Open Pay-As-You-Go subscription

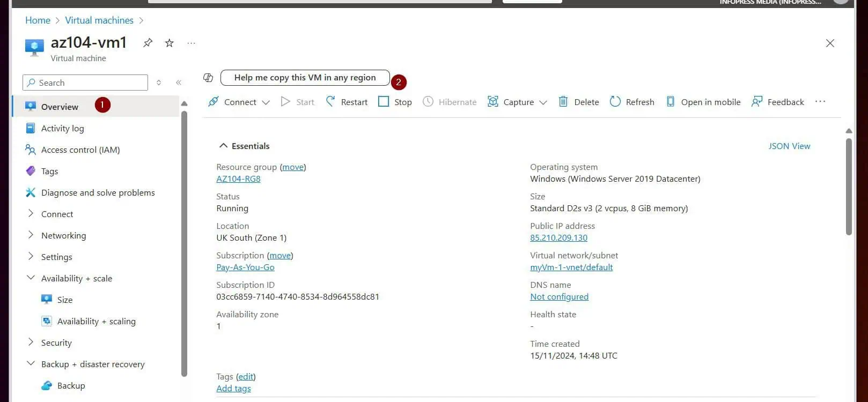245,267
